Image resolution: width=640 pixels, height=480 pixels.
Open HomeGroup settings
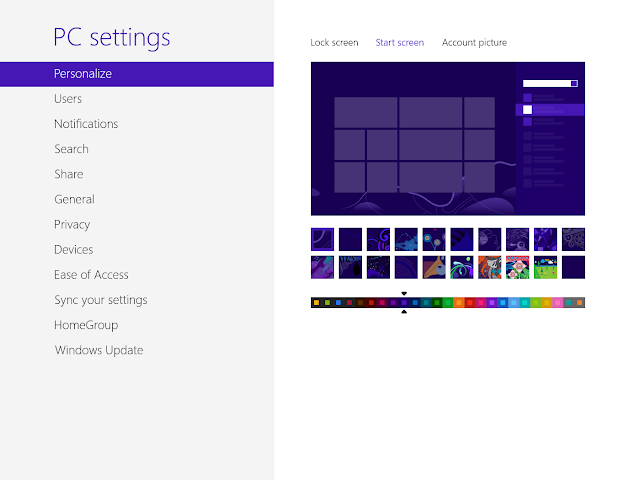86,325
